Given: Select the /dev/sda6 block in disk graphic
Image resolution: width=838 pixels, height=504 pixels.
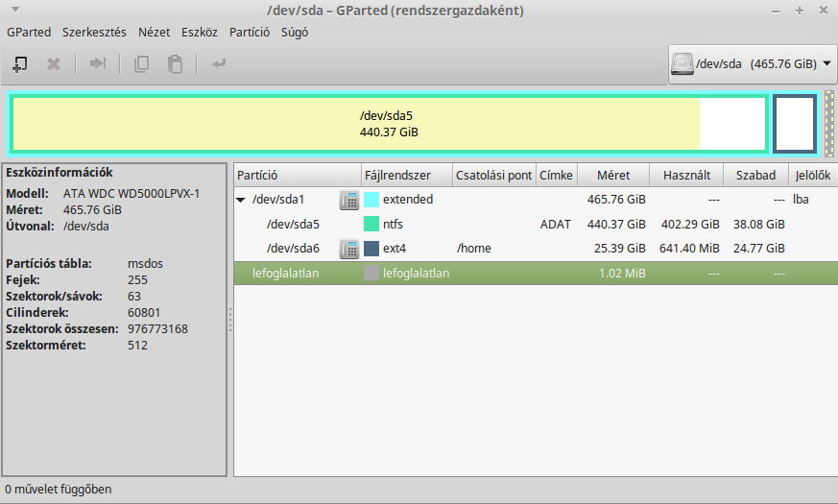Looking at the screenshot, I should pos(795,124).
